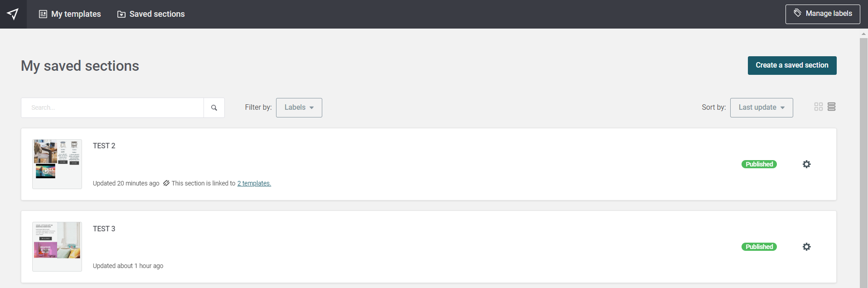Click the Published badge on TEST 3
Image resolution: width=868 pixels, height=288 pixels.
[759, 247]
